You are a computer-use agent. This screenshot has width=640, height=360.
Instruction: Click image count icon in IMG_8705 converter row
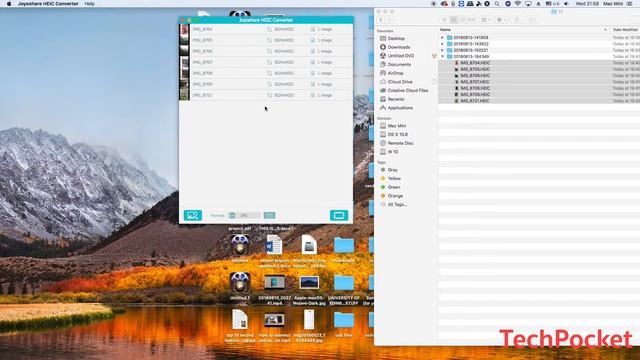pos(313,40)
